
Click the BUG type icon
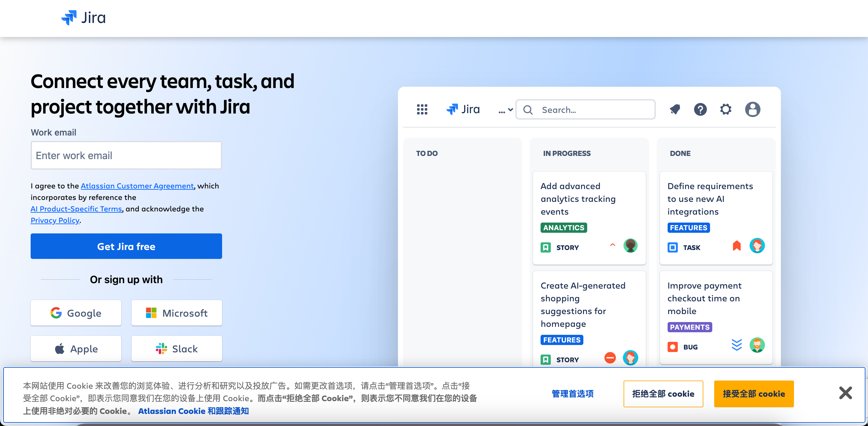673,347
